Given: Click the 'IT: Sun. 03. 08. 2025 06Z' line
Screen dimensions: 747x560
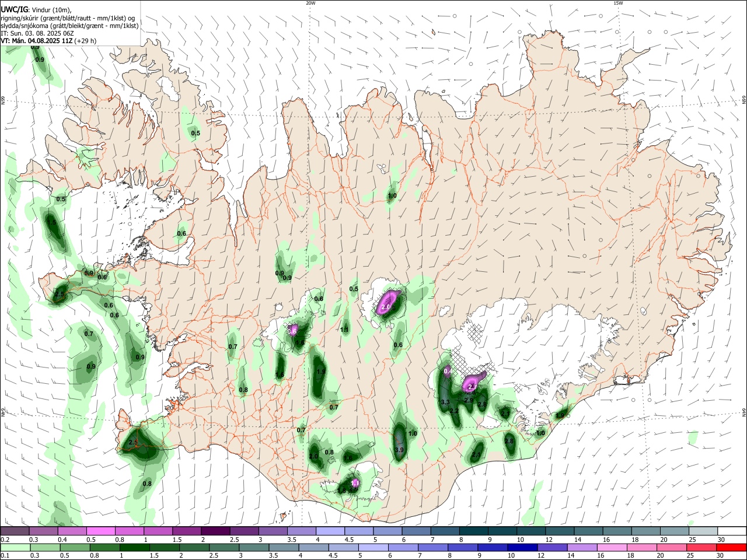Looking at the screenshot, I should pyautogui.click(x=39, y=33).
